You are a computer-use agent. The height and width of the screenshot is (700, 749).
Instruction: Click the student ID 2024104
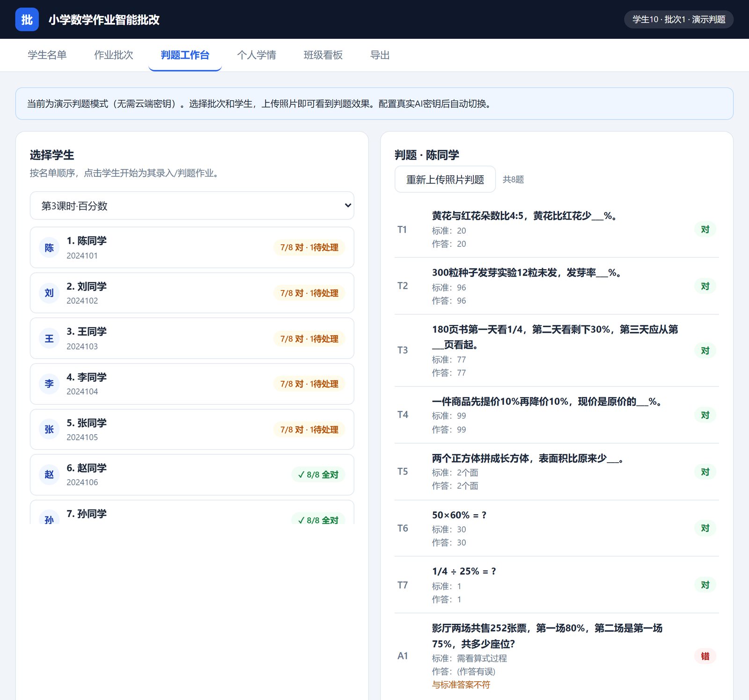point(82,391)
